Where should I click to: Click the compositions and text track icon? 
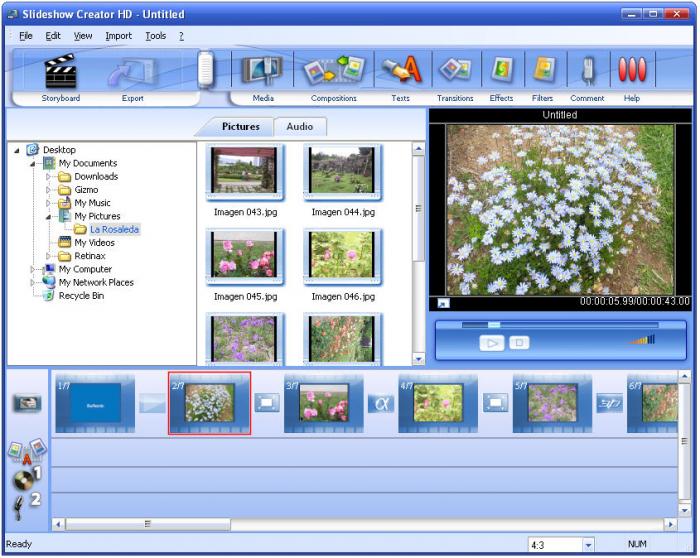27,451
